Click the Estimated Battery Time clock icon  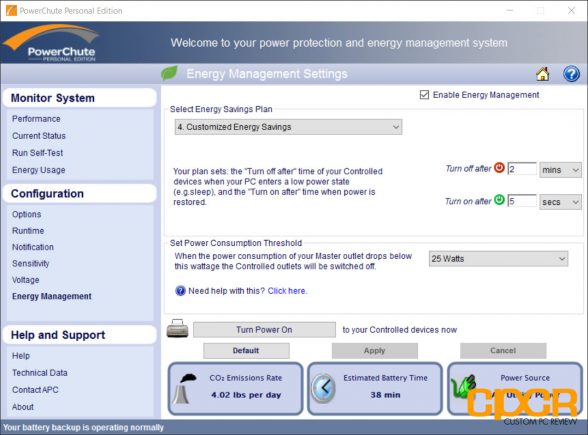(324, 388)
